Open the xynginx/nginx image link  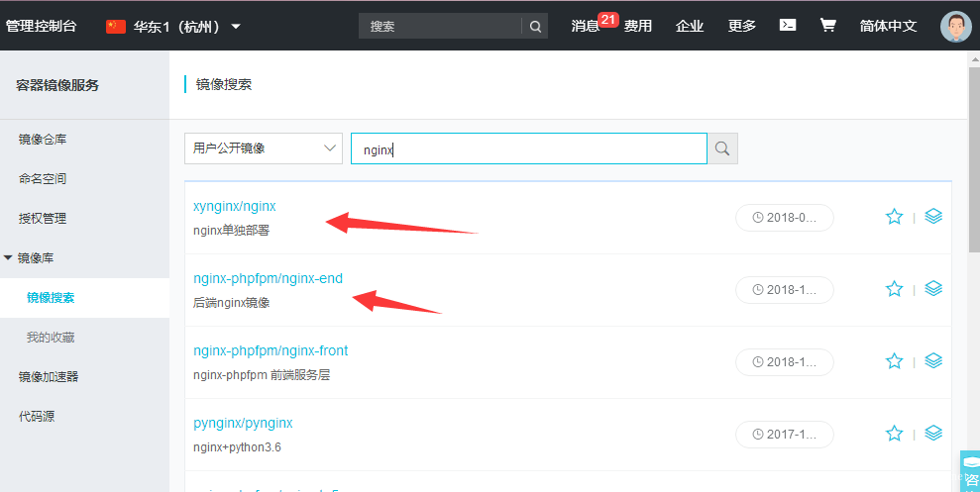click(235, 206)
